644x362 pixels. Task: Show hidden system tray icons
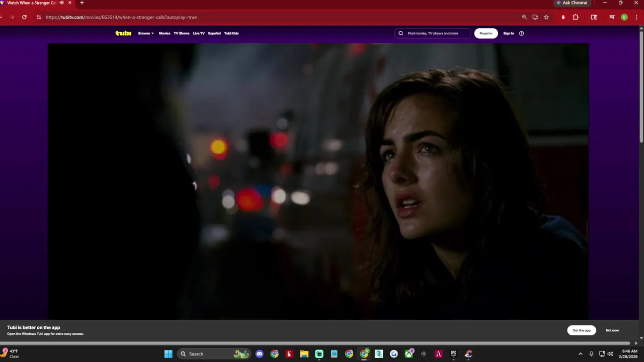(580, 354)
